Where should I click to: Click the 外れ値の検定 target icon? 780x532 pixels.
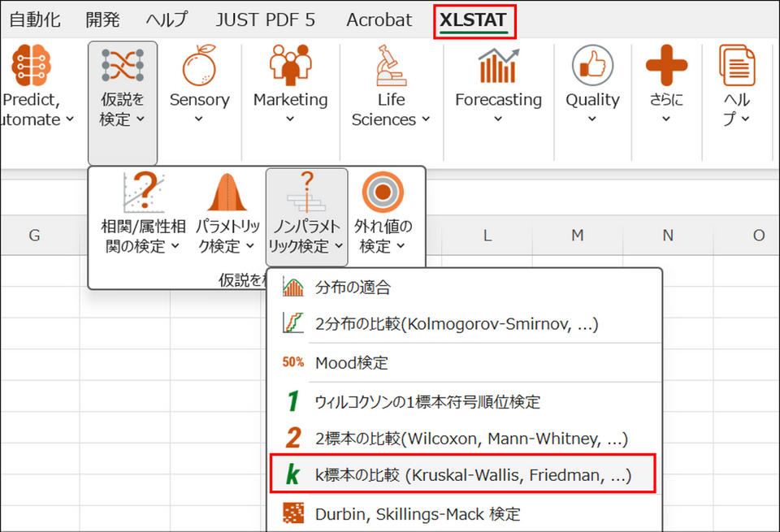pyautogui.click(x=383, y=194)
